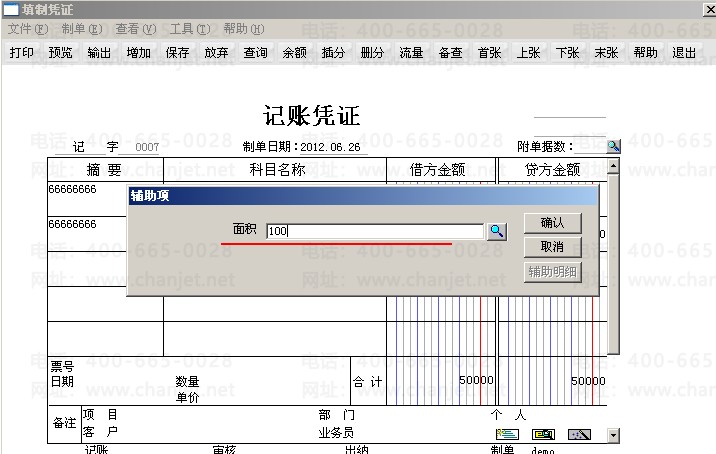Go to previous voucher with 上张
This screenshot has height=454, width=716.
528,53
